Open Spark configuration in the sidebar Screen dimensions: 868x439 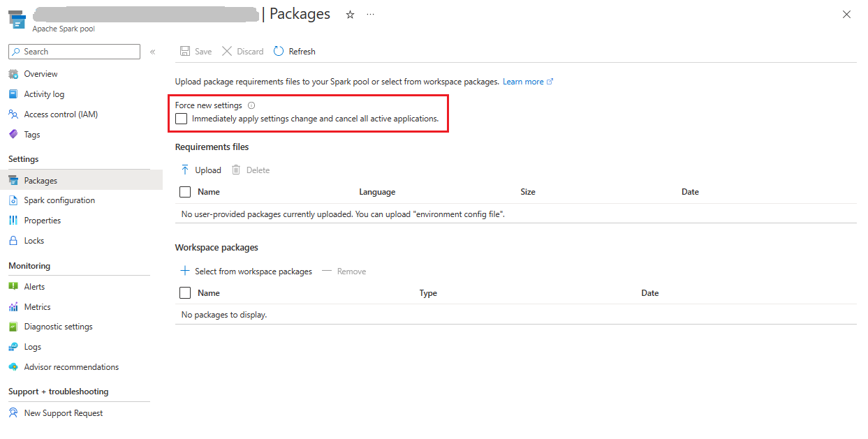(59, 200)
